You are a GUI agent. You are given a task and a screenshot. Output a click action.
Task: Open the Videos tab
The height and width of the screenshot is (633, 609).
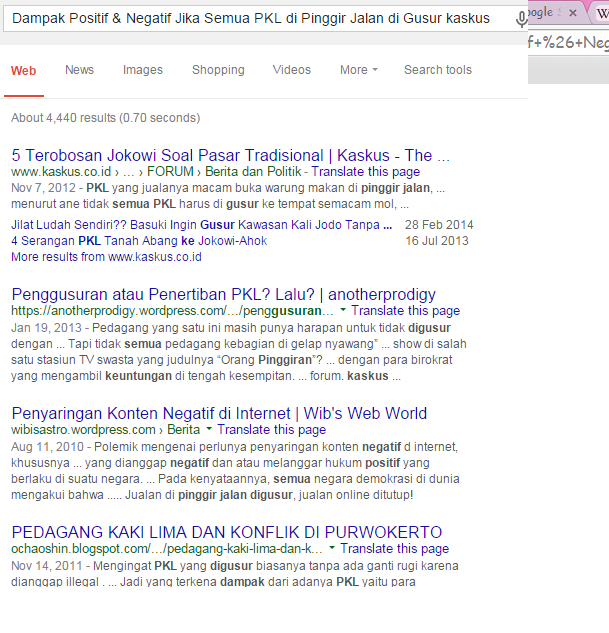(292, 70)
